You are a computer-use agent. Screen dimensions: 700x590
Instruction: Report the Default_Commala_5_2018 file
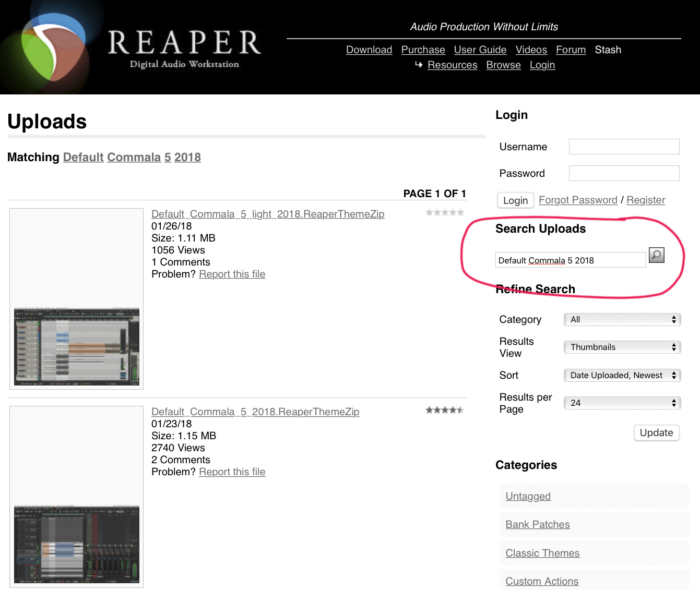[x=232, y=472]
